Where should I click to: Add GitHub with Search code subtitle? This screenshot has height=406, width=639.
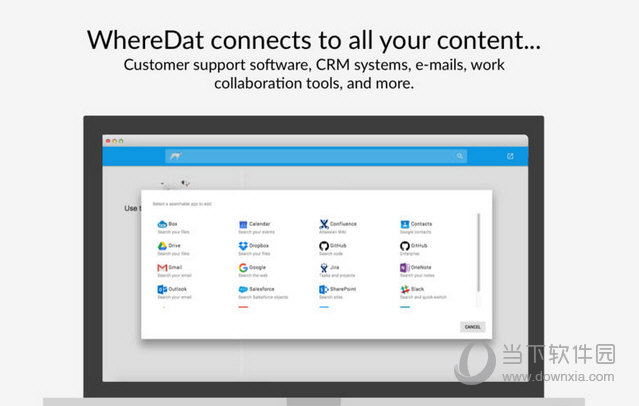pos(333,249)
